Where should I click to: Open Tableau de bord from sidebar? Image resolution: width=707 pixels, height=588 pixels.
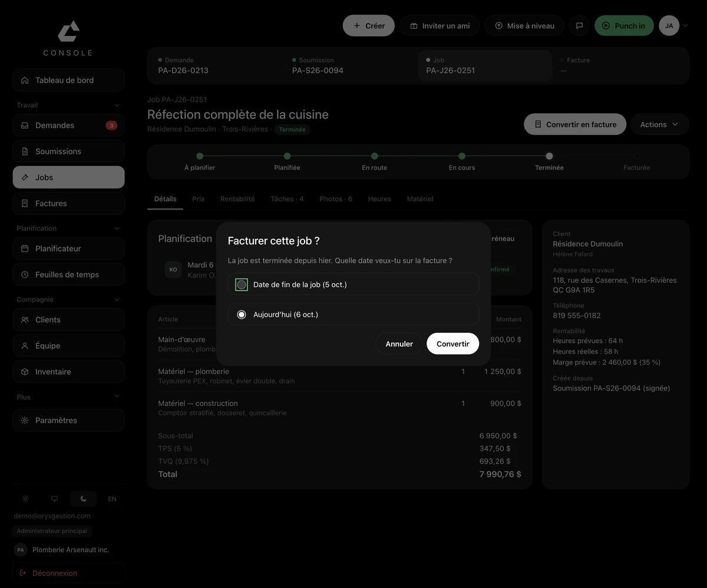(x=68, y=80)
